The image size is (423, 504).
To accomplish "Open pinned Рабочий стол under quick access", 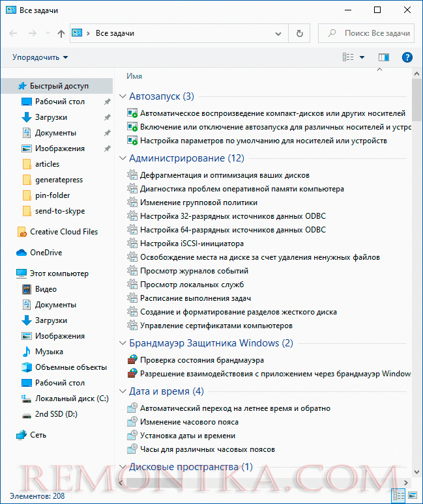I will coord(60,102).
